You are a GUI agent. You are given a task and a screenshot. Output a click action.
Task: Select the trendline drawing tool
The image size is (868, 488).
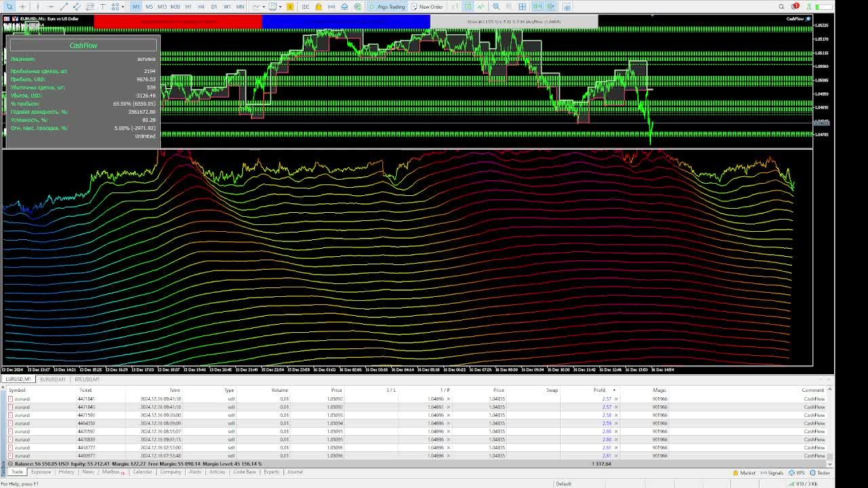coord(64,7)
